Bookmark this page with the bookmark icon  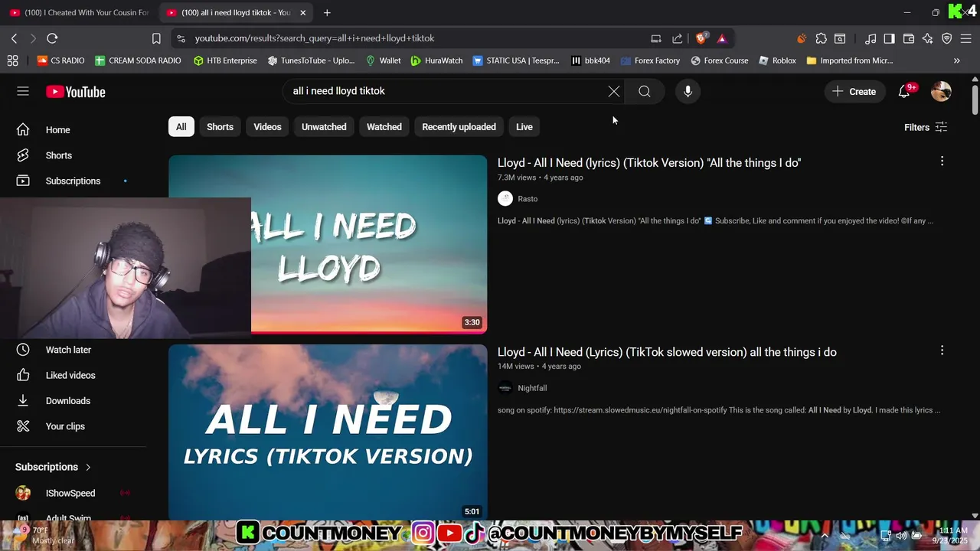click(x=156, y=38)
